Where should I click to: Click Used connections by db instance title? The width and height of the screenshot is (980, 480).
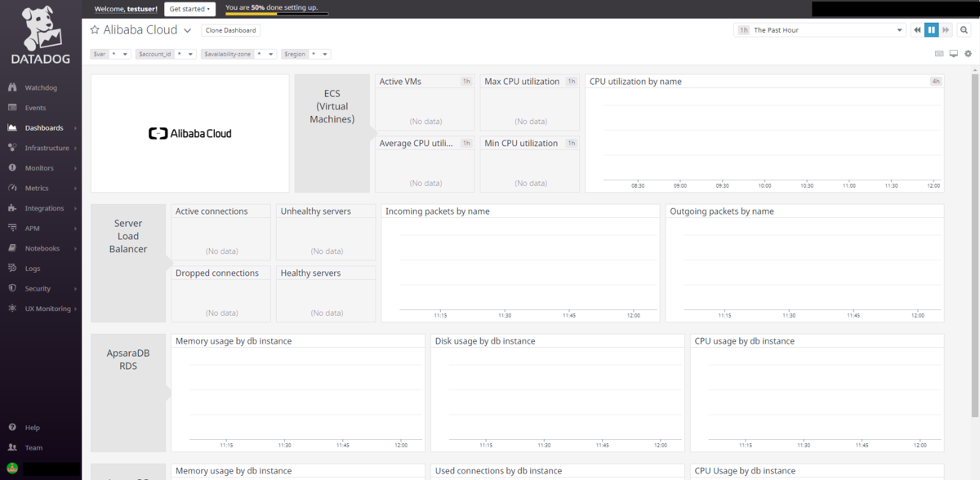499,471
